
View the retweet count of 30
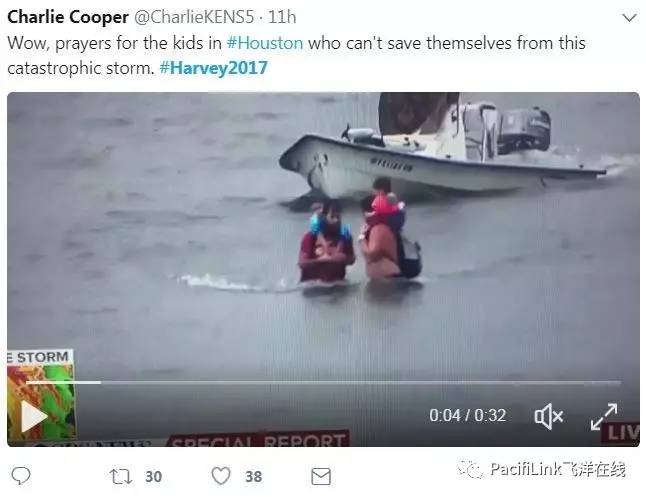pyautogui.click(x=153, y=477)
